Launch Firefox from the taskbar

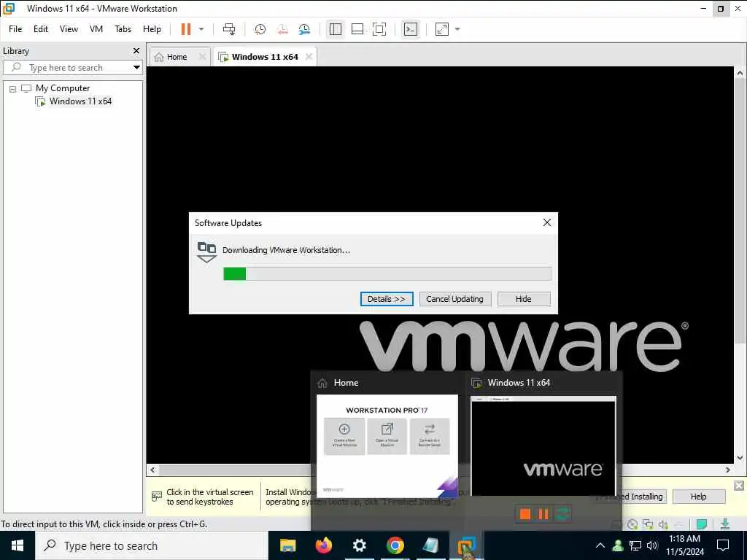pyautogui.click(x=324, y=545)
